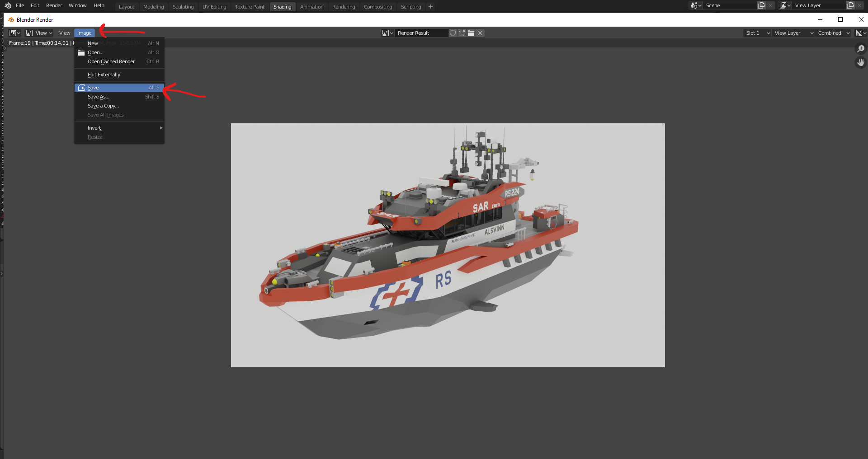
Task: Open the View Layer dropdown in render header
Action: point(794,33)
